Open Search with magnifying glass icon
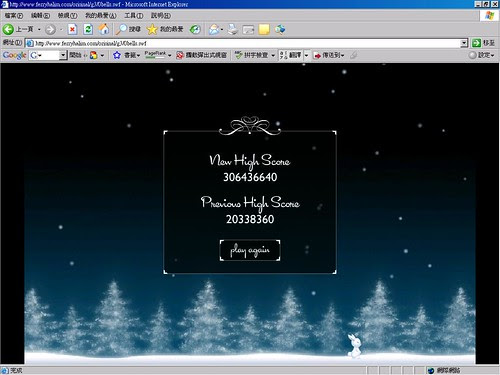Screen dimensions: 500x375 coord(121,29)
